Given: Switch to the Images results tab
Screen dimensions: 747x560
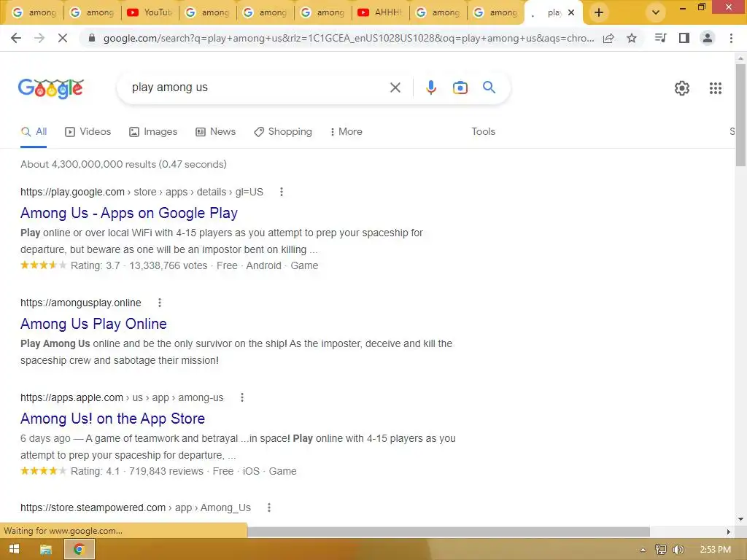Looking at the screenshot, I should point(153,131).
